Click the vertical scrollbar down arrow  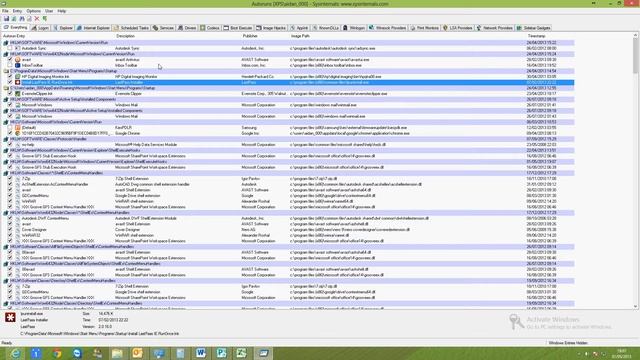click(635, 307)
